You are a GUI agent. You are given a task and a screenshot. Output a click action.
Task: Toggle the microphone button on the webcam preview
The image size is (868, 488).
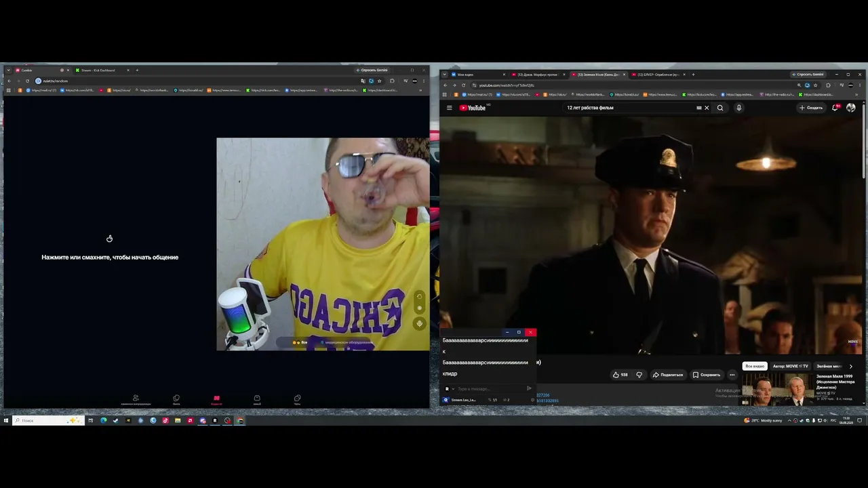pos(420,324)
